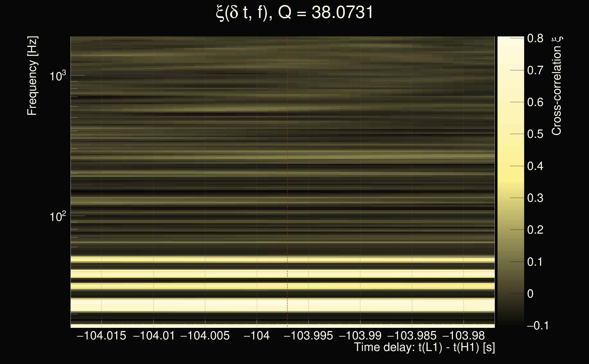Click the plot title showing Q = 38.0731
The height and width of the screenshot is (364, 589).
(294, 13)
